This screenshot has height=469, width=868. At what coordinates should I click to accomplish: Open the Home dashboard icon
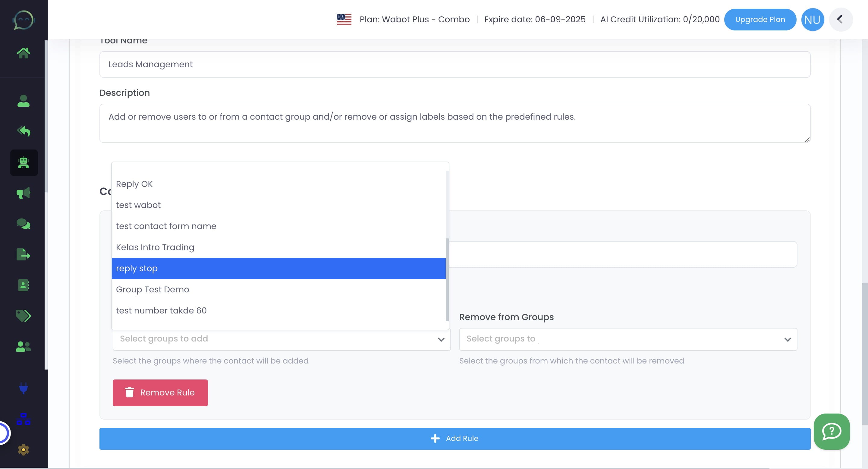[23, 52]
